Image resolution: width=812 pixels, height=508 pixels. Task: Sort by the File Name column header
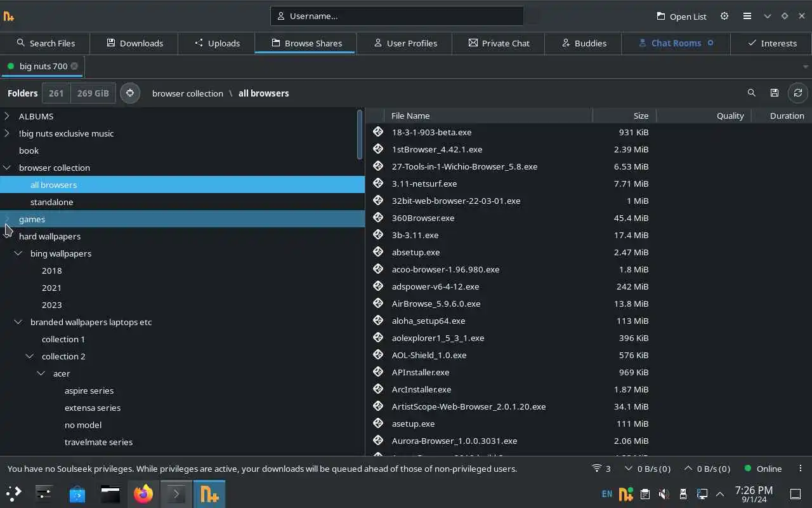point(488,116)
